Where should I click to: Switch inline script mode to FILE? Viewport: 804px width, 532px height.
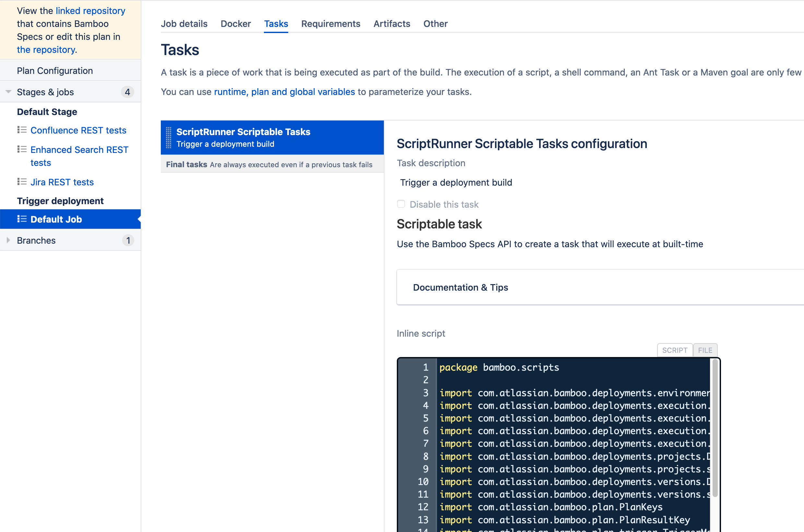(x=705, y=350)
